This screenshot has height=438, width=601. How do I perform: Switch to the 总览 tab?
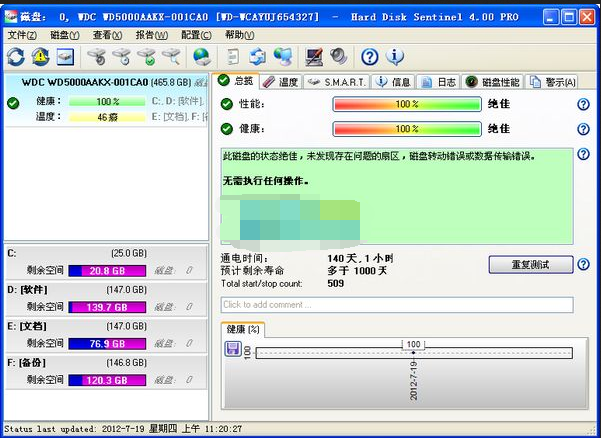tap(235, 80)
